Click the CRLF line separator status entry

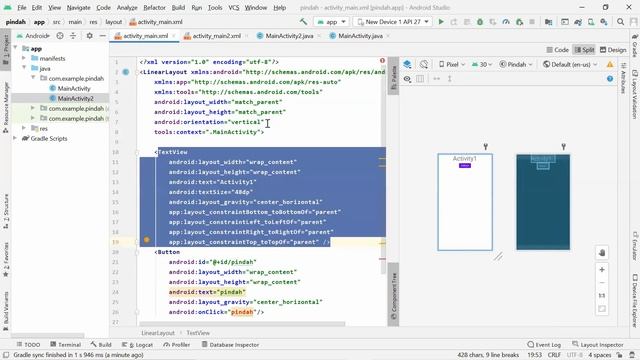[x=554, y=355]
